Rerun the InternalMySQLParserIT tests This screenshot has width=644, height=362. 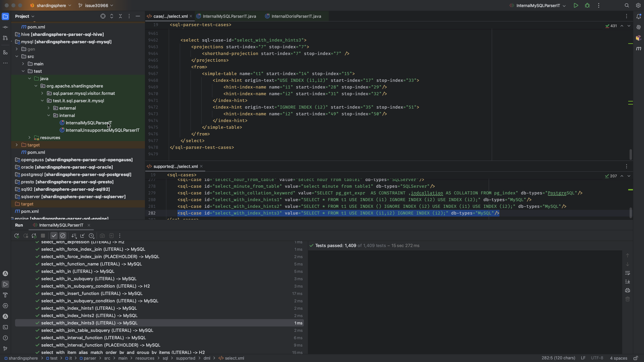16,236
